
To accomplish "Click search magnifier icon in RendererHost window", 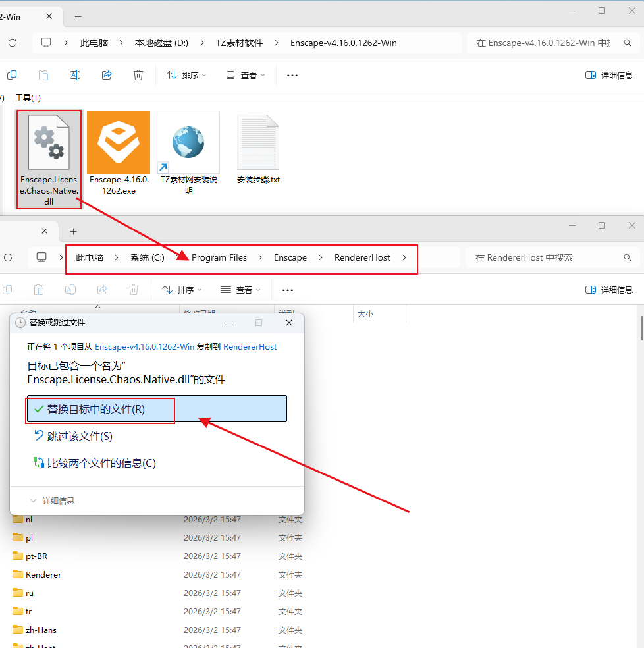I will [x=628, y=258].
